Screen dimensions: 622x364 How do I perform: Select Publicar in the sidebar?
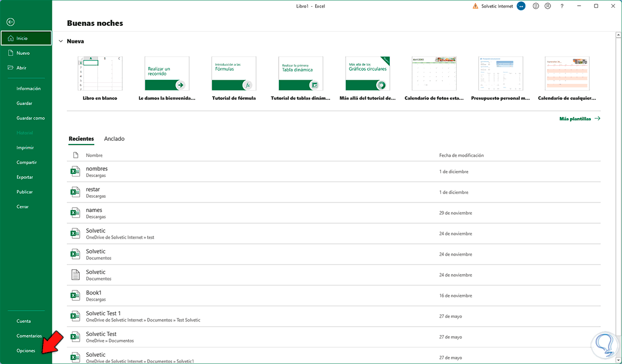(25, 192)
